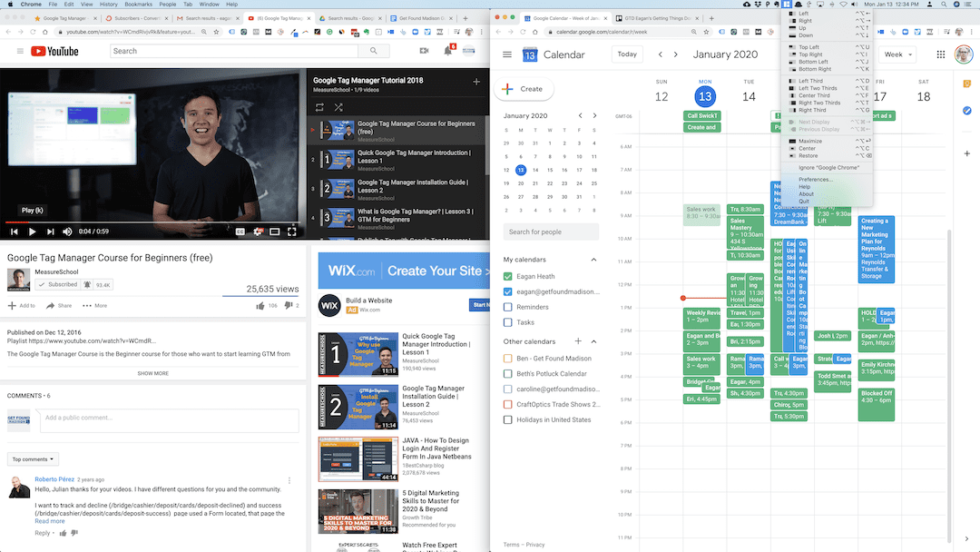980x552 pixels.
Task: Enable the Tasks calendar checkbox
Action: (507, 322)
